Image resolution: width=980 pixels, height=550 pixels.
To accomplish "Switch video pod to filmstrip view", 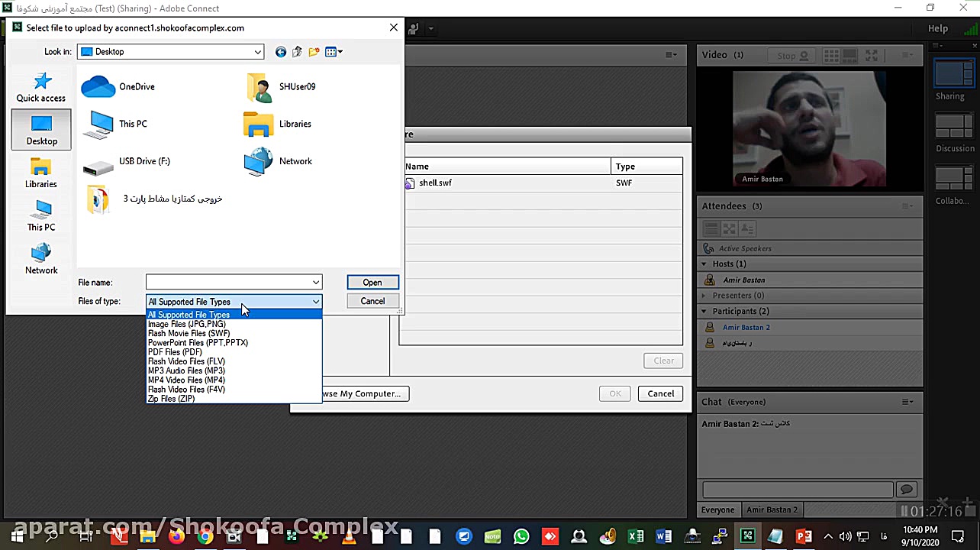I will tap(851, 55).
